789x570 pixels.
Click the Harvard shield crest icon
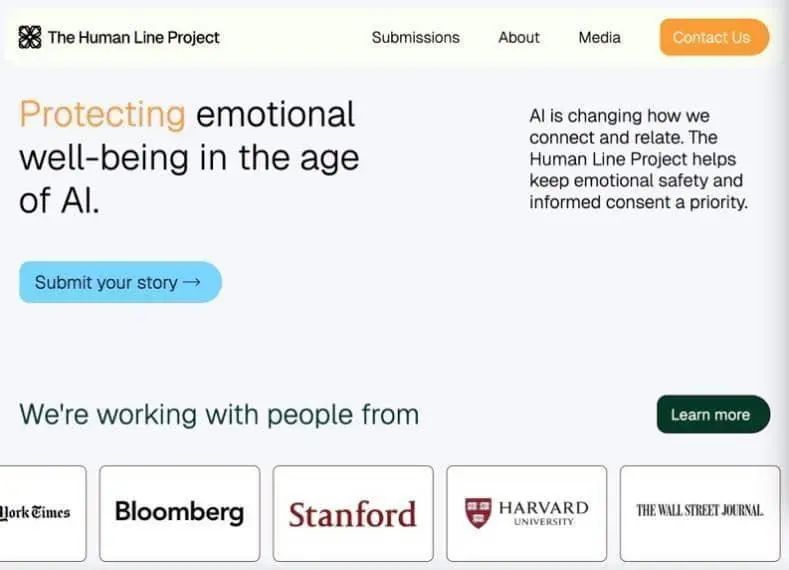point(478,513)
